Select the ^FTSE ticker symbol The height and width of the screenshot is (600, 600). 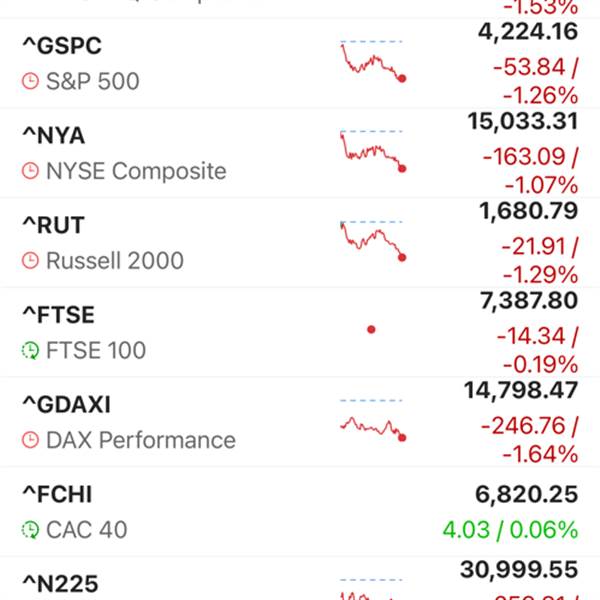pyautogui.click(x=59, y=315)
